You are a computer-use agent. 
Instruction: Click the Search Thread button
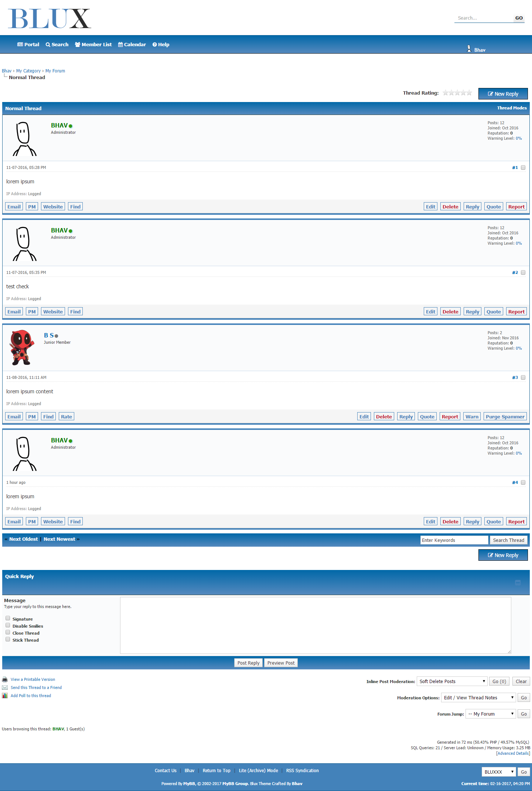(x=508, y=540)
